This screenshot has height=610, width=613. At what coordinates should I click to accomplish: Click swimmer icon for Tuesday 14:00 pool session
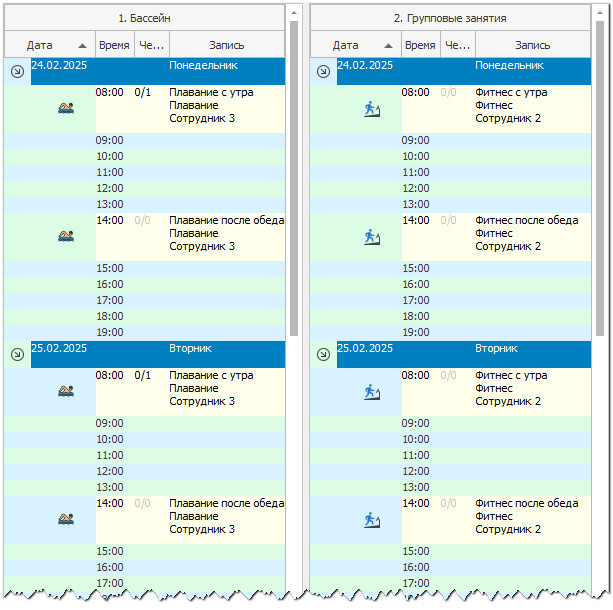[x=66, y=519]
